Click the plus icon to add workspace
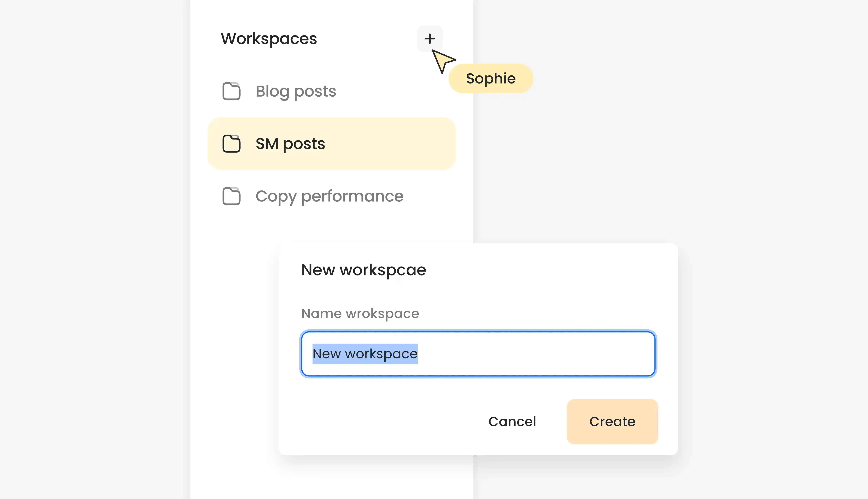 430,38
